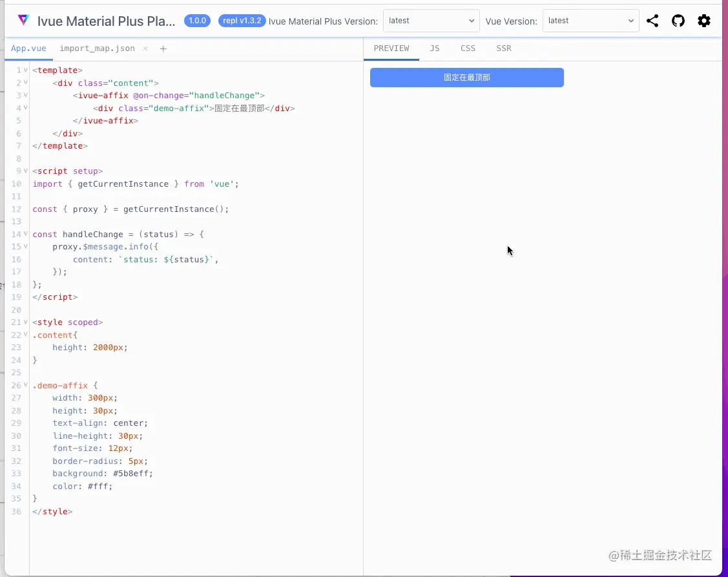Screen dimensions: 728x577
Task: Click the repl v1.3.2 badge
Action: [242, 21]
